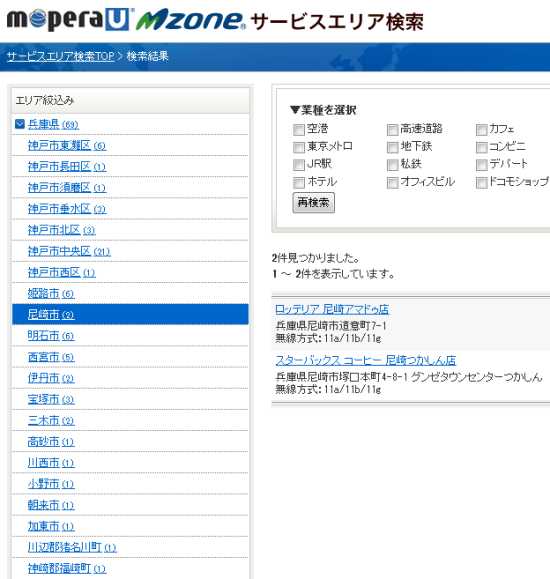Viewport: 550px width, 579px height.
Task: Select the highlighted 尼崎市 row
Action: click(x=130, y=315)
